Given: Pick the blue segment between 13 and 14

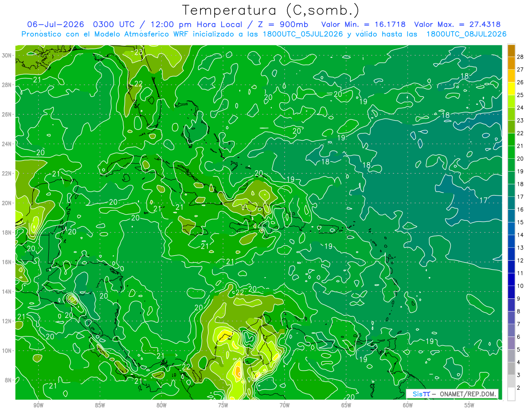Looking at the screenshot, I should tap(511, 241).
